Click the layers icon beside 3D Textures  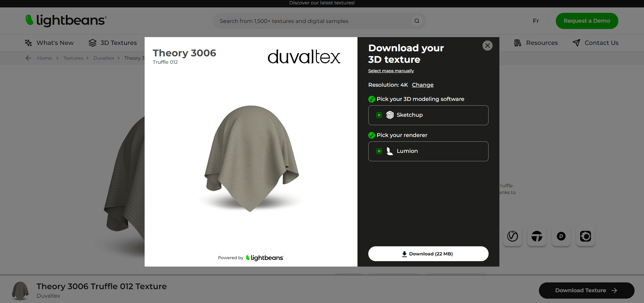tap(93, 43)
